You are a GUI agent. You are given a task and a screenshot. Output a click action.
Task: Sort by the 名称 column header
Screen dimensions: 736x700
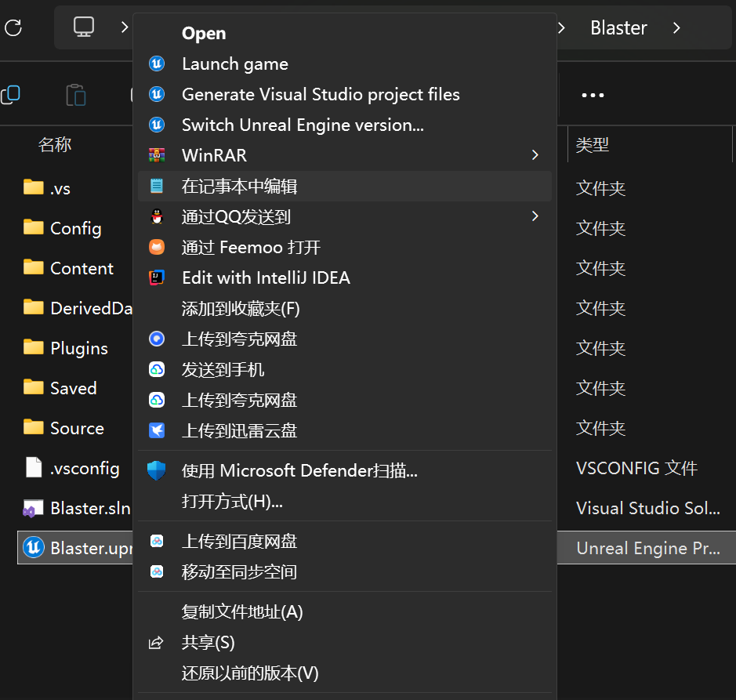(55, 144)
